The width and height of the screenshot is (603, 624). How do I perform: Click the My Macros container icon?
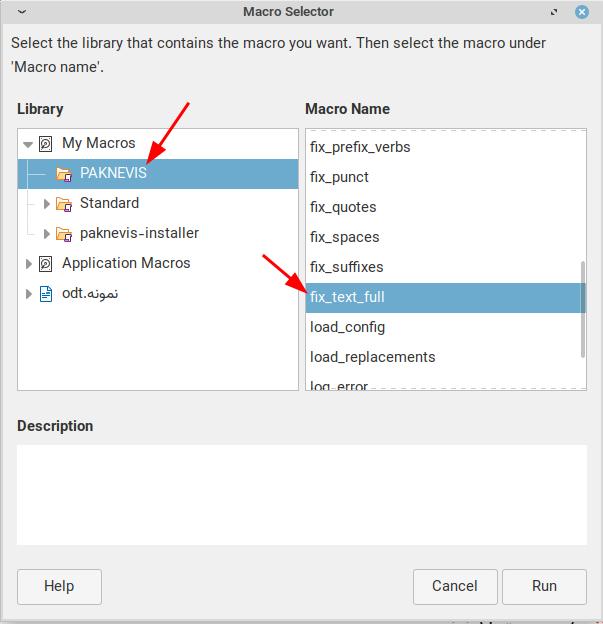coord(45,144)
